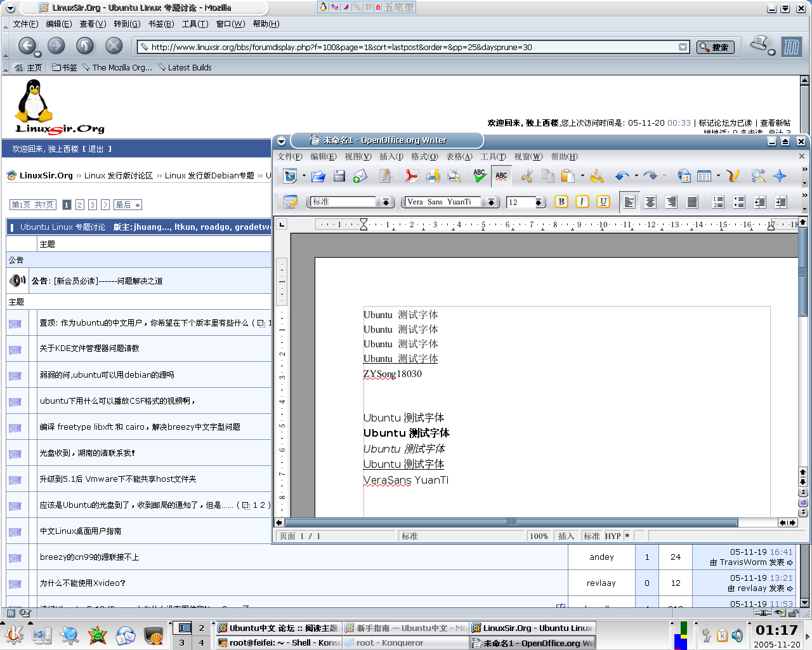
Task: Switch to root Konqueror taskbar entry
Action: point(406,643)
